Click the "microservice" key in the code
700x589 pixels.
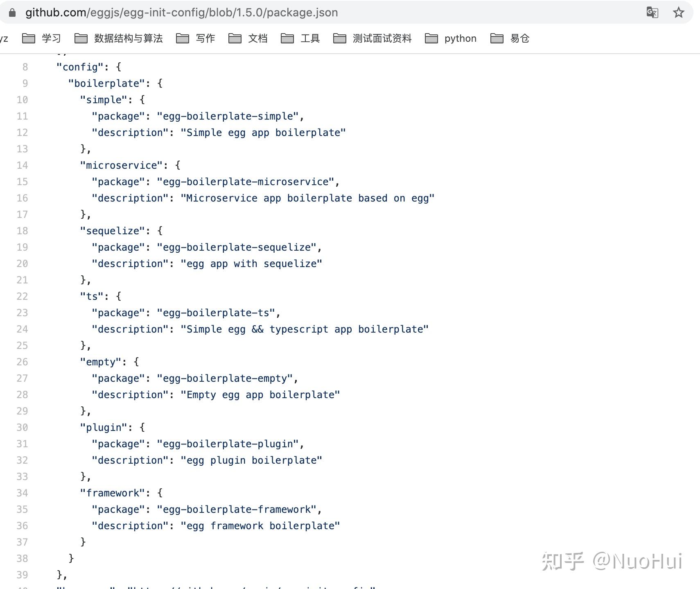[x=122, y=165]
